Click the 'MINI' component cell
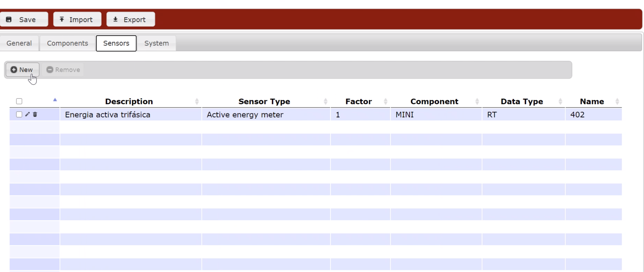Viewport: 644px width, 272px height. click(436, 115)
